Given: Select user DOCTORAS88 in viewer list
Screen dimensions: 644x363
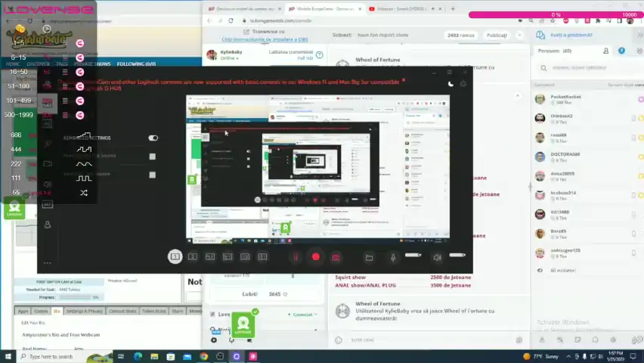Looking at the screenshot, I should (588, 157).
